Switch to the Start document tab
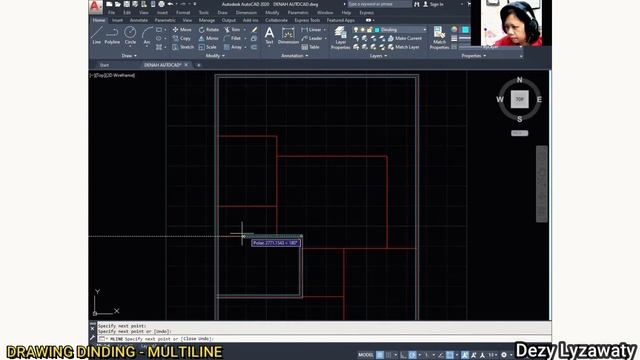The height and width of the screenshot is (360, 640). click(x=104, y=65)
